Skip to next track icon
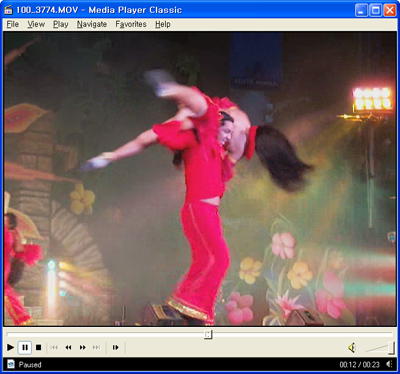Screen dimensions: 400x374 click(x=97, y=348)
